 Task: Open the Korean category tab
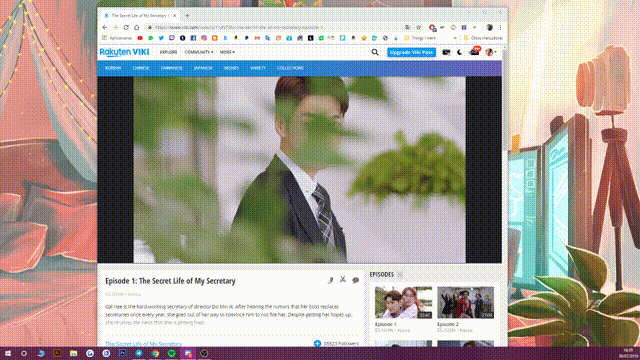coord(113,68)
